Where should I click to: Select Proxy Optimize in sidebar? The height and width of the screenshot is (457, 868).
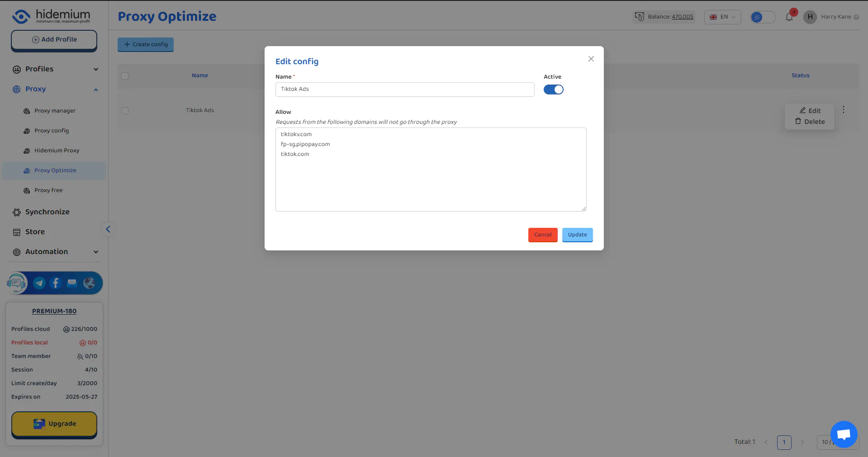coord(54,170)
